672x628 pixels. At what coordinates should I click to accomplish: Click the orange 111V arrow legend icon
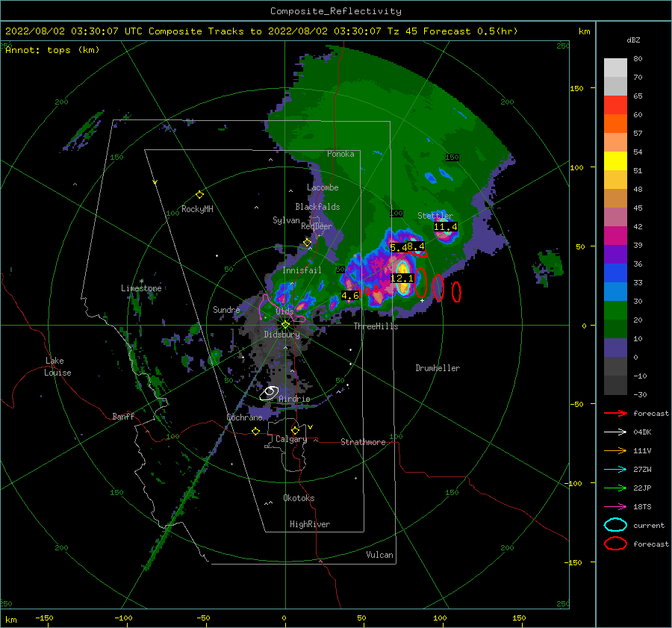point(615,450)
